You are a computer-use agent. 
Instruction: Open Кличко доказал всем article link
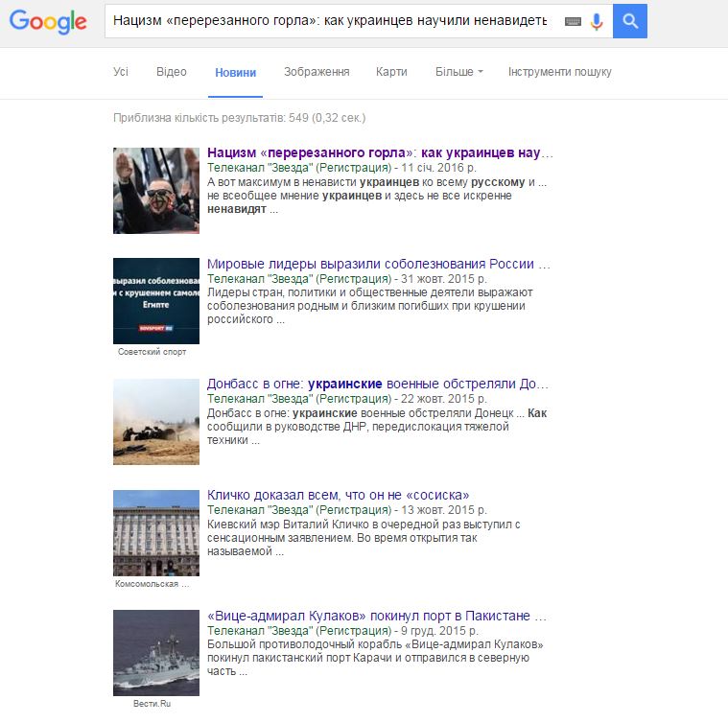[338, 495]
